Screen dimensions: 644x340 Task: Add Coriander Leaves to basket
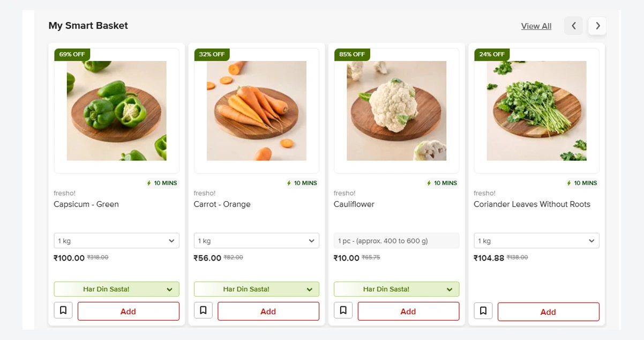[548, 312]
